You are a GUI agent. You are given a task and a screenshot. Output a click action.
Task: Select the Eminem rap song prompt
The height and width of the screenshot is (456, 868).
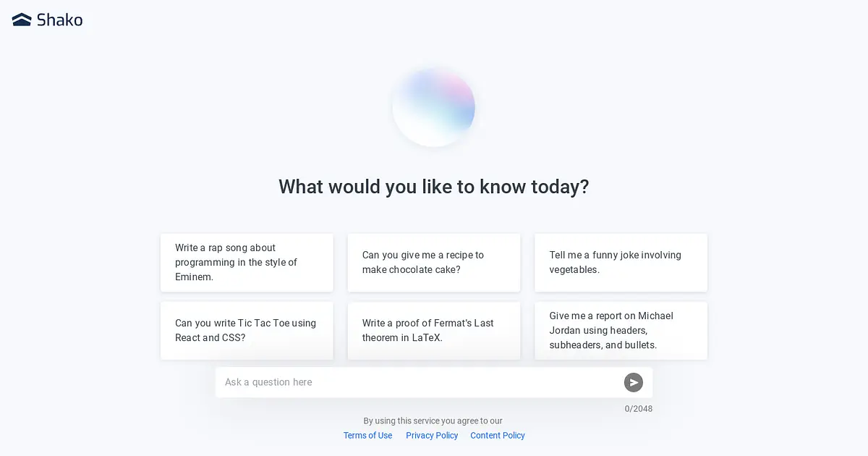[247, 263]
